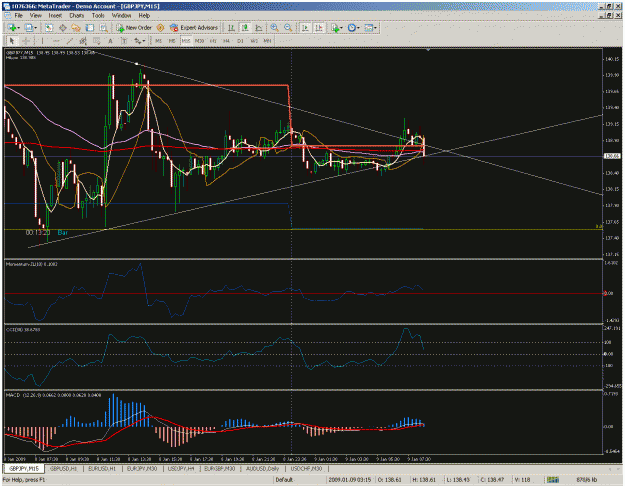Select the equidistant channel tool

[83, 41]
